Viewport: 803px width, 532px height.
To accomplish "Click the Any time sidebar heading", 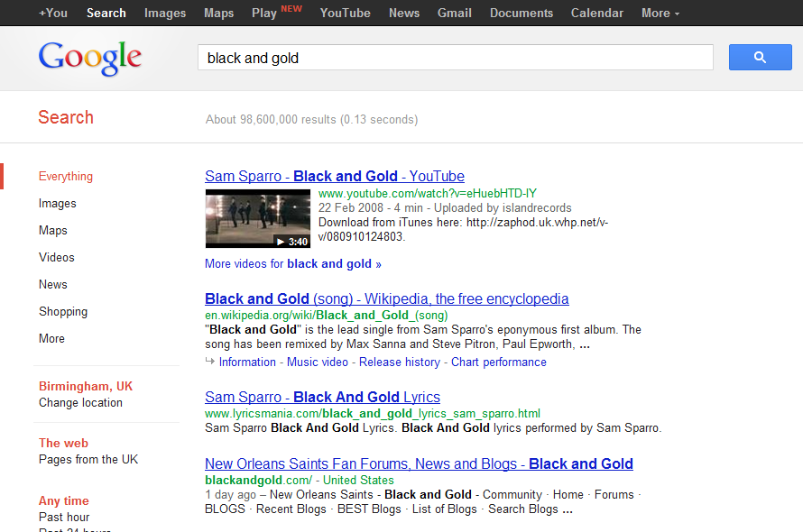I will click(x=63, y=500).
